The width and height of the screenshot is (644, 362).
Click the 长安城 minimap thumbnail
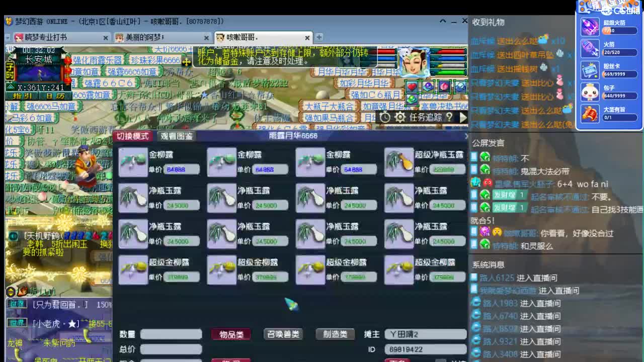click(x=39, y=73)
